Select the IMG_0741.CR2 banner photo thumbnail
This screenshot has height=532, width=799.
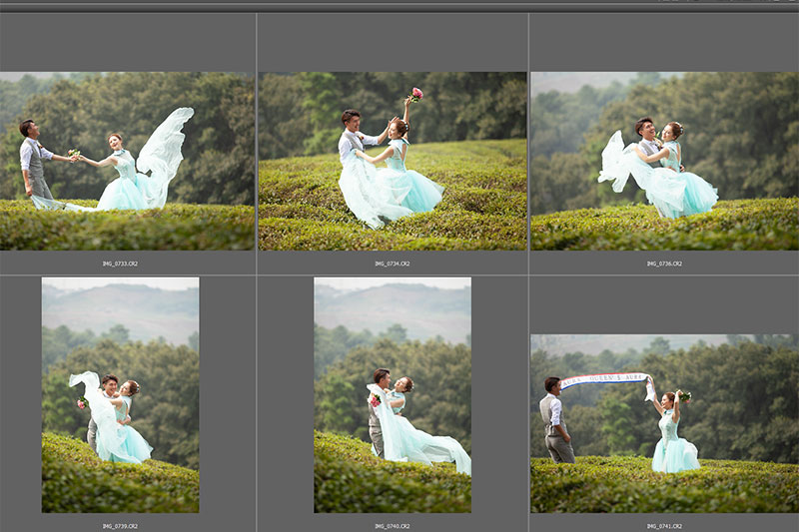(x=665, y=423)
